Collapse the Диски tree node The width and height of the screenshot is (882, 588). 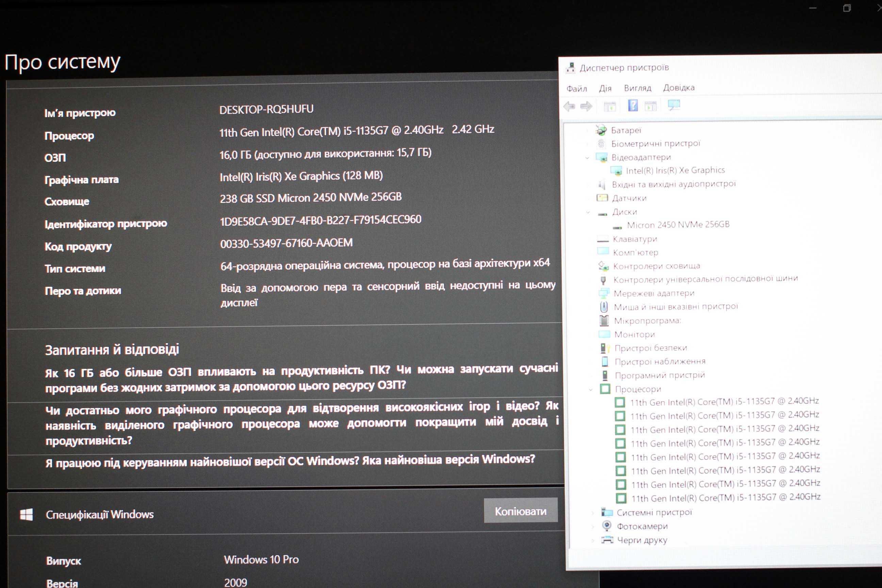click(588, 213)
